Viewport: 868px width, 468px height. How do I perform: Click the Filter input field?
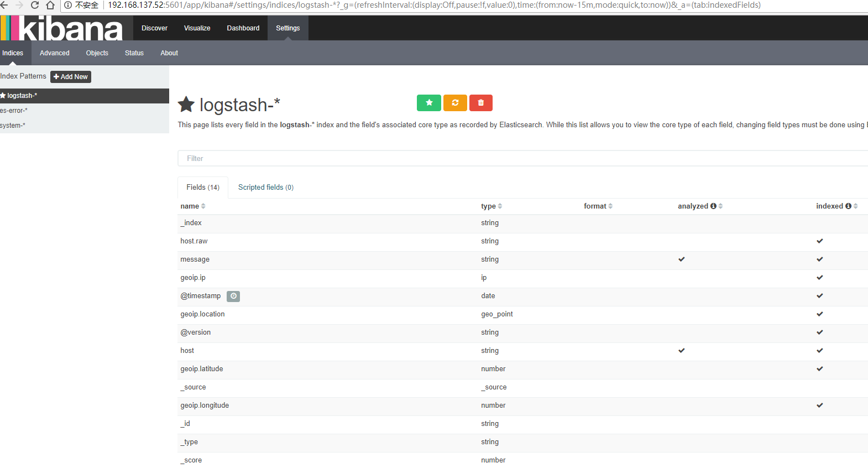click(x=522, y=158)
